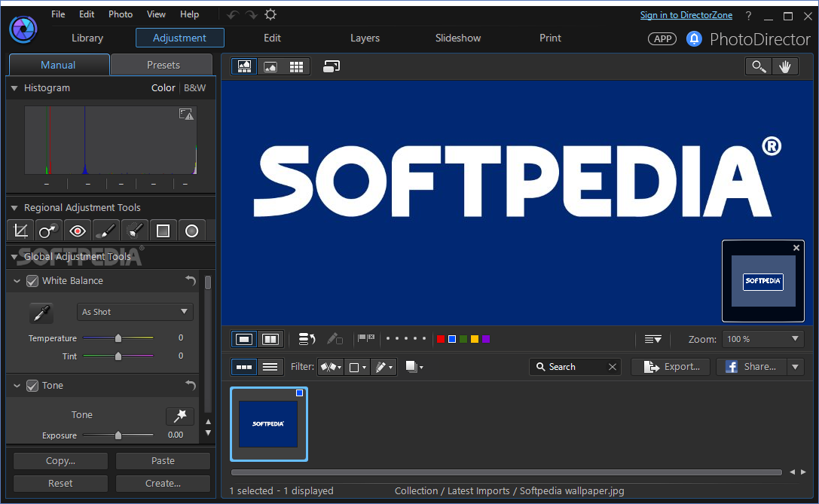Click the APP badge button
This screenshot has height=504, width=819.
coord(662,38)
